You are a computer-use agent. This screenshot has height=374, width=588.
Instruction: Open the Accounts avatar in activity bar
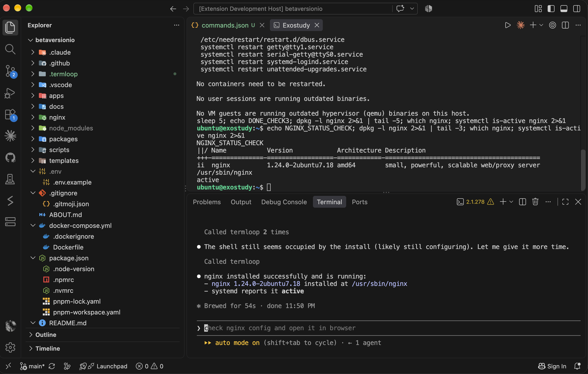point(11,326)
